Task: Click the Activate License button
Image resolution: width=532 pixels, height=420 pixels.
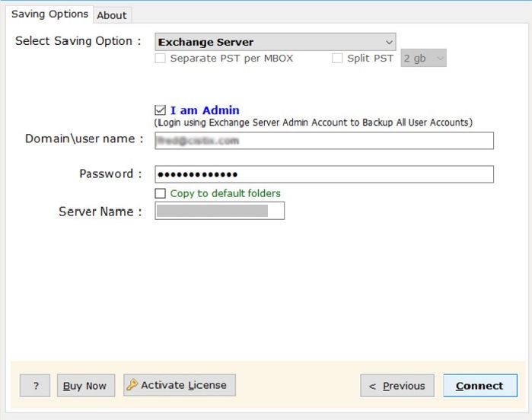Action: click(180, 385)
